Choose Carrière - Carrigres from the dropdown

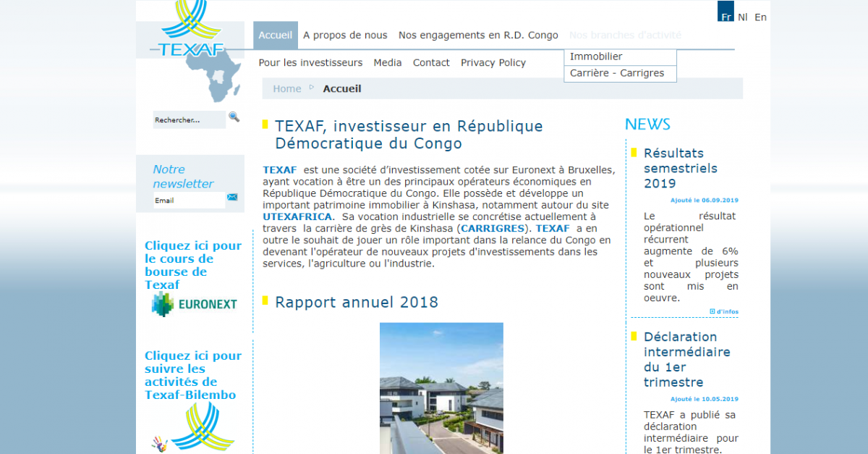click(620, 73)
